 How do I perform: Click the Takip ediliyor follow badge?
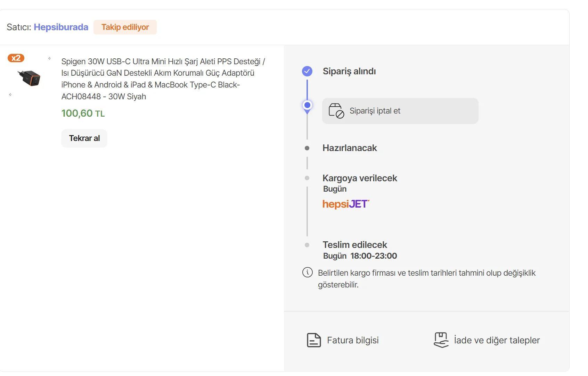125,27
